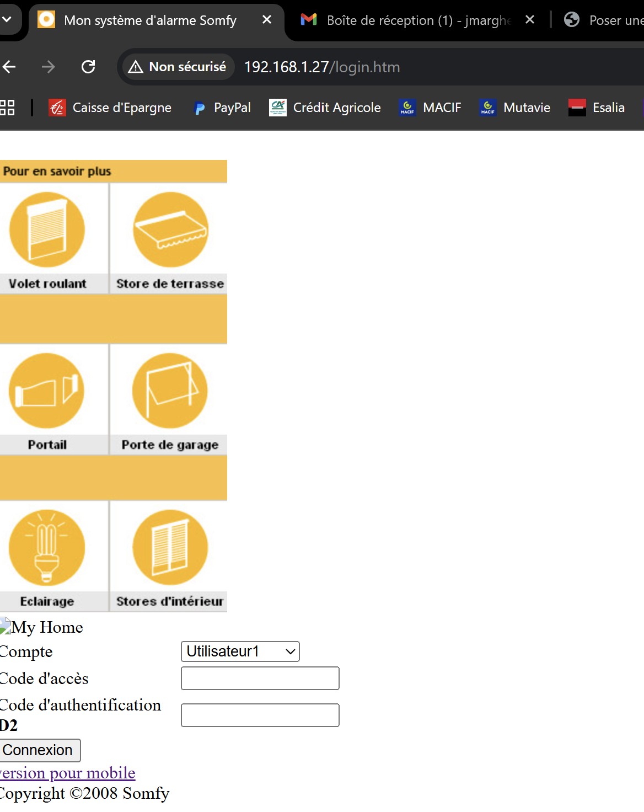Open the Crédit Agricole bookmark
The image size is (644, 812).
[325, 108]
